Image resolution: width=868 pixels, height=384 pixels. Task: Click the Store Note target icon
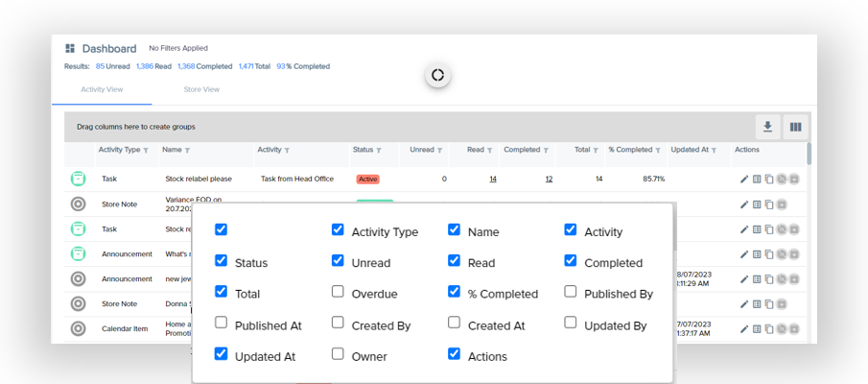click(78, 204)
